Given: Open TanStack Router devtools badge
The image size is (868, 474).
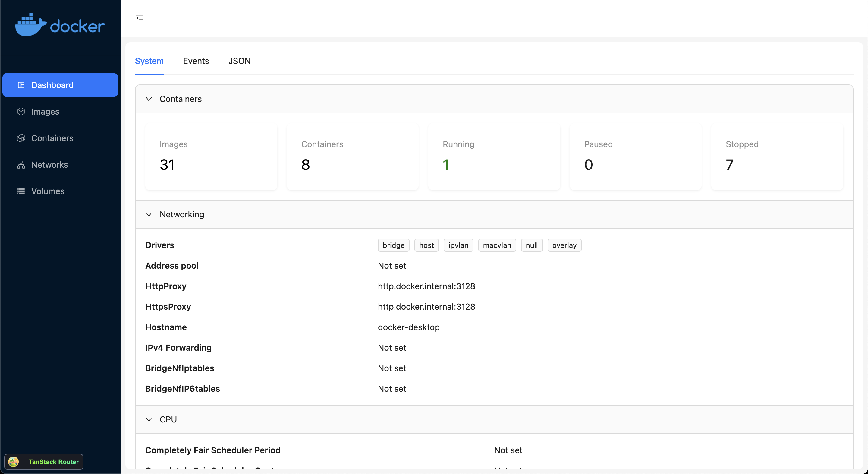Looking at the screenshot, I should click(x=44, y=462).
